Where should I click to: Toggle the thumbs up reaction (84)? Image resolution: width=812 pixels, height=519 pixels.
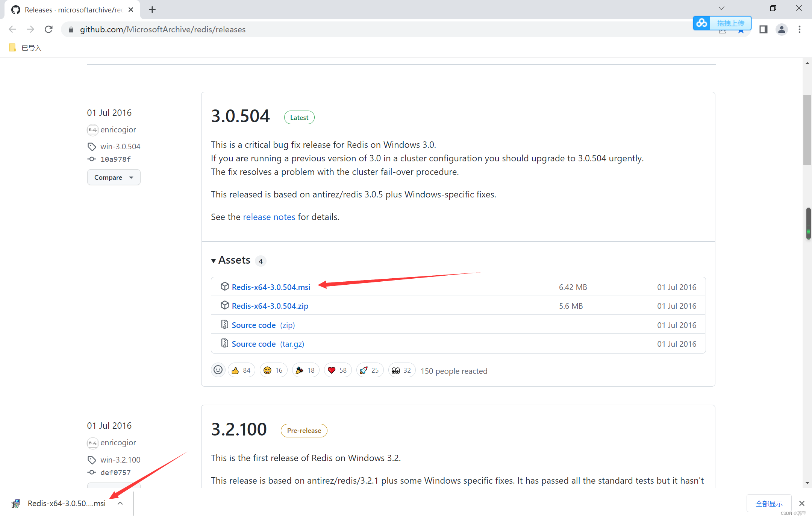(241, 370)
